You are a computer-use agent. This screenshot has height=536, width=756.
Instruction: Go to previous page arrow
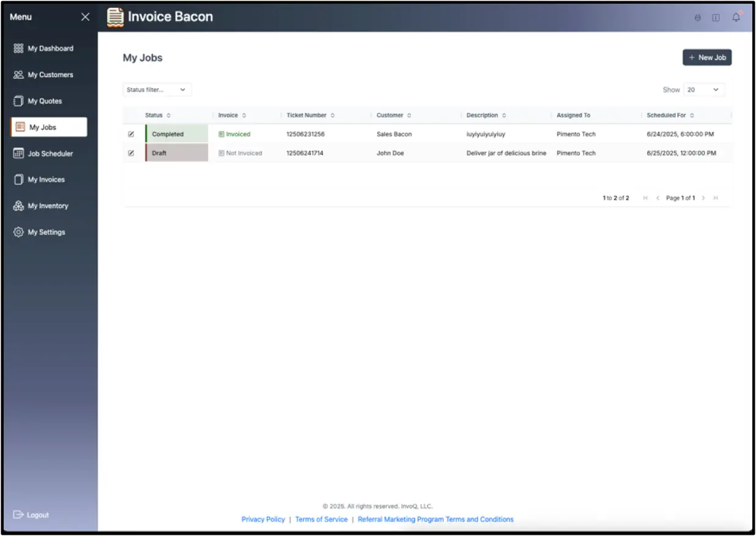[658, 198]
